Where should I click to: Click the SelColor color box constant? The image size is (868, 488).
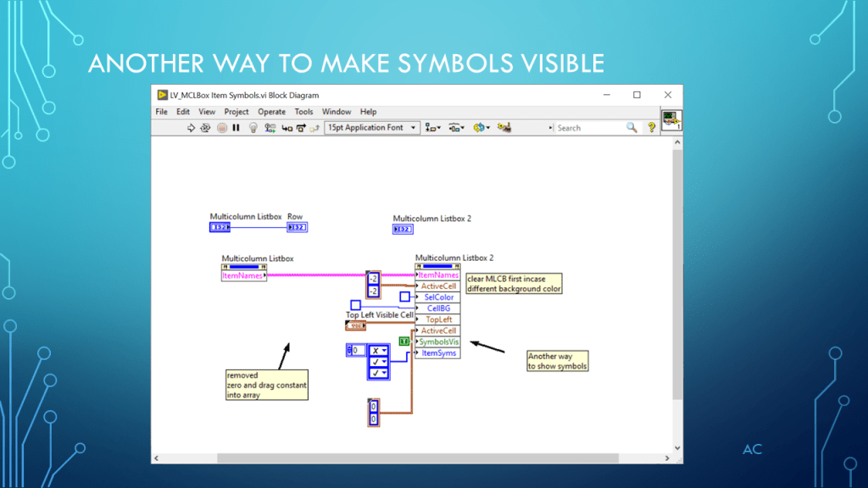pos(405,297)
